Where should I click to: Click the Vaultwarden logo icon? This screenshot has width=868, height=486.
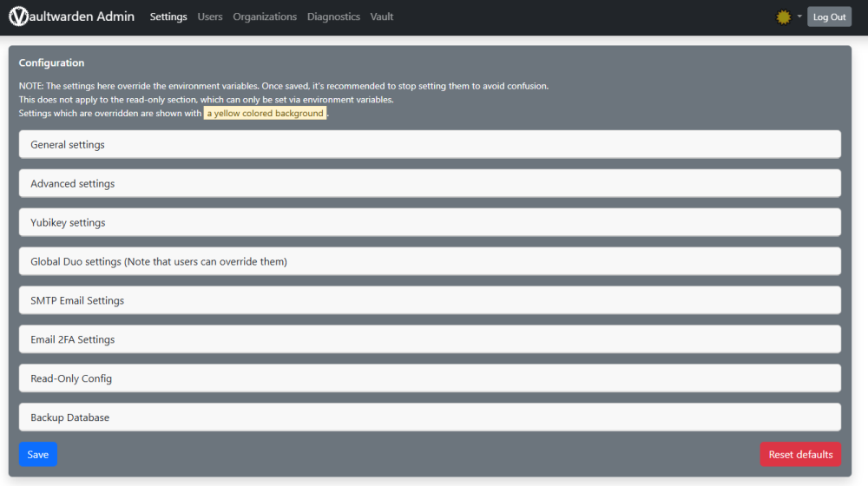pos(18,16)
